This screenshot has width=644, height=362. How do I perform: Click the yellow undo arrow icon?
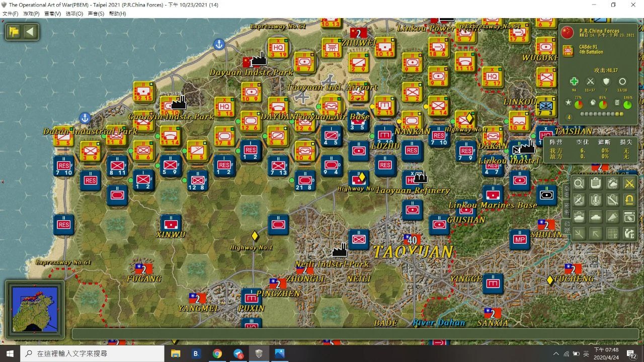(x=629, y=200)
